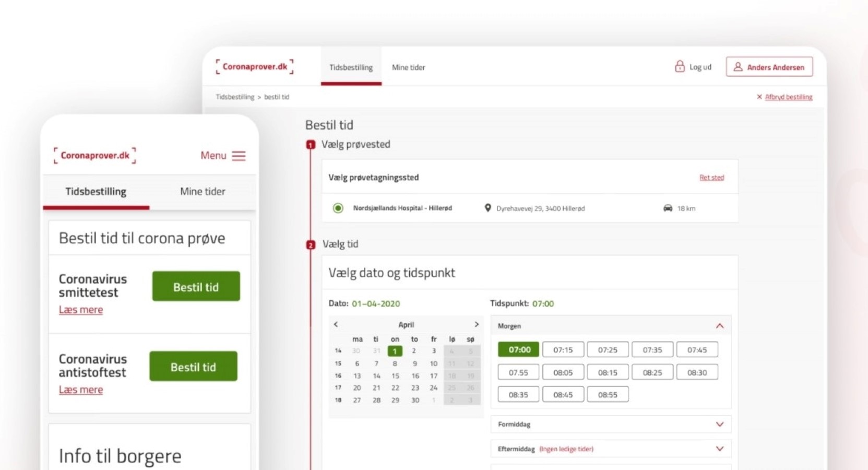Select Nordsjællands Hospital - Hillerød radio button
Screen dimensions: 868x470
point(338,208)
